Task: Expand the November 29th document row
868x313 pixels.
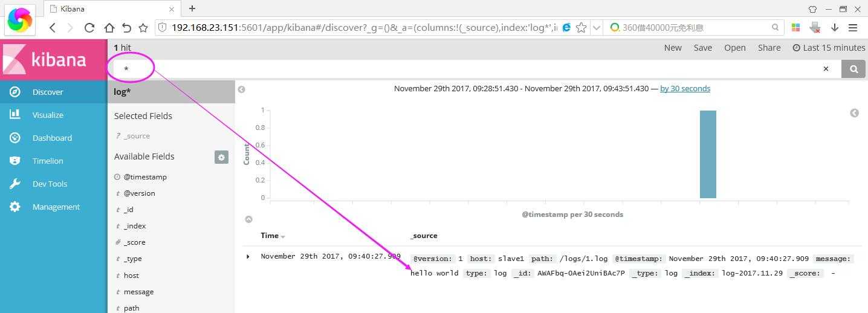Action: click(248, 257)
